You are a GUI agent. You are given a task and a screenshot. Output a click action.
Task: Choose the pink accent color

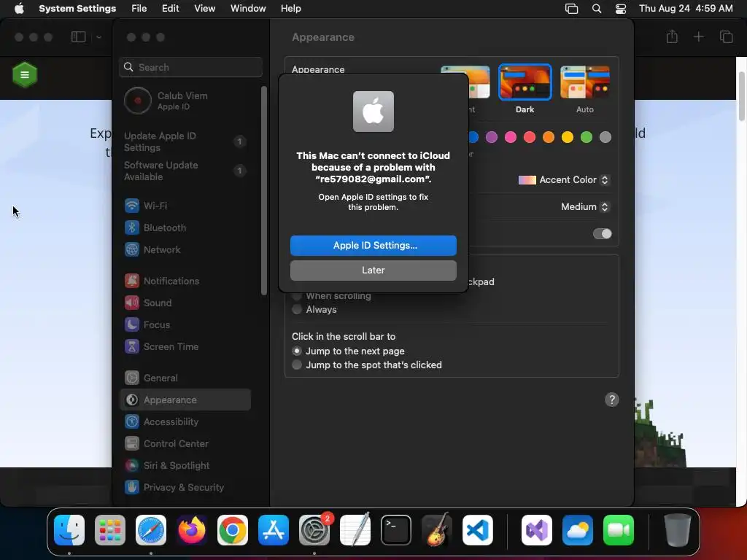click(511, 137)
